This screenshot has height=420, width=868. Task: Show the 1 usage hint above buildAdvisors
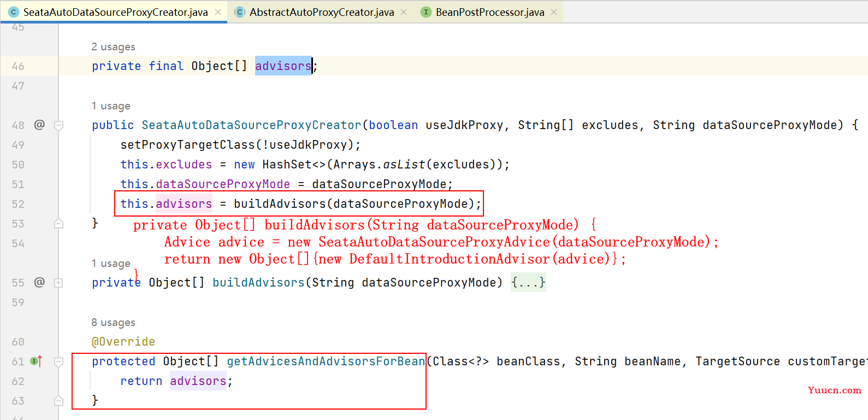(111, 264)
